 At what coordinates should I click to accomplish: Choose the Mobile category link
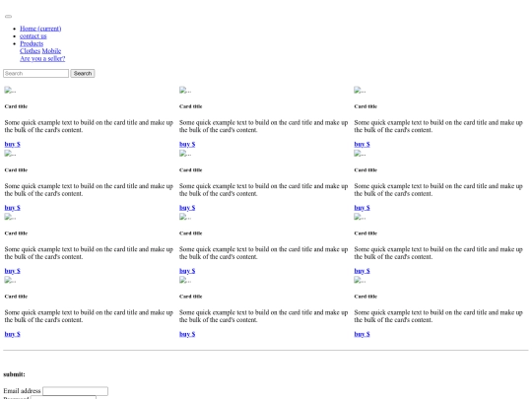[x=51, y=51]
